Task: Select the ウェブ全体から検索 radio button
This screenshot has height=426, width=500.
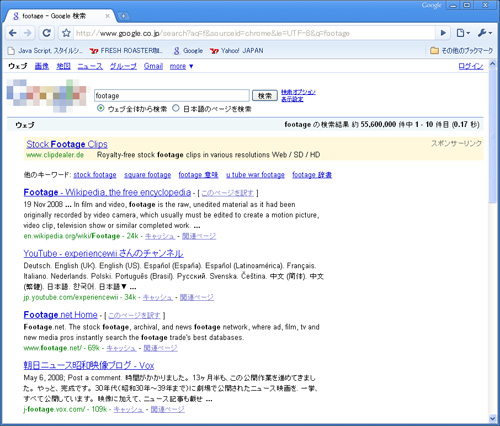Action: (x=100, y=108)
